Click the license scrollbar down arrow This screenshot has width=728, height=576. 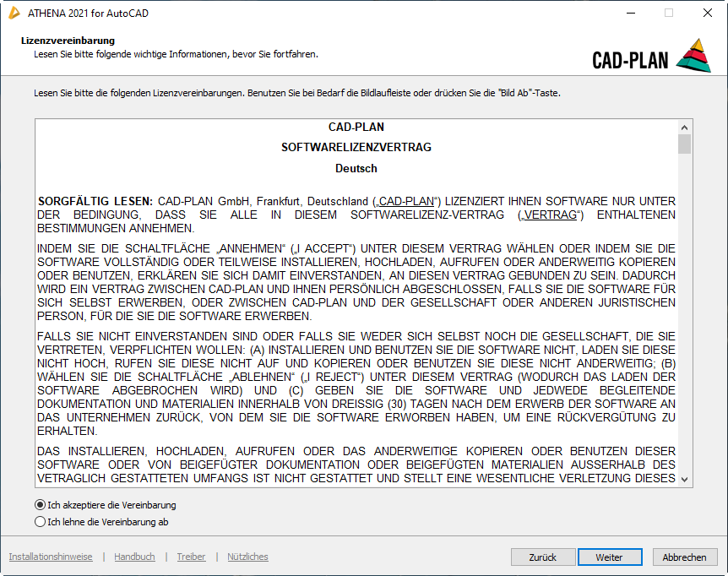point(684,479)
